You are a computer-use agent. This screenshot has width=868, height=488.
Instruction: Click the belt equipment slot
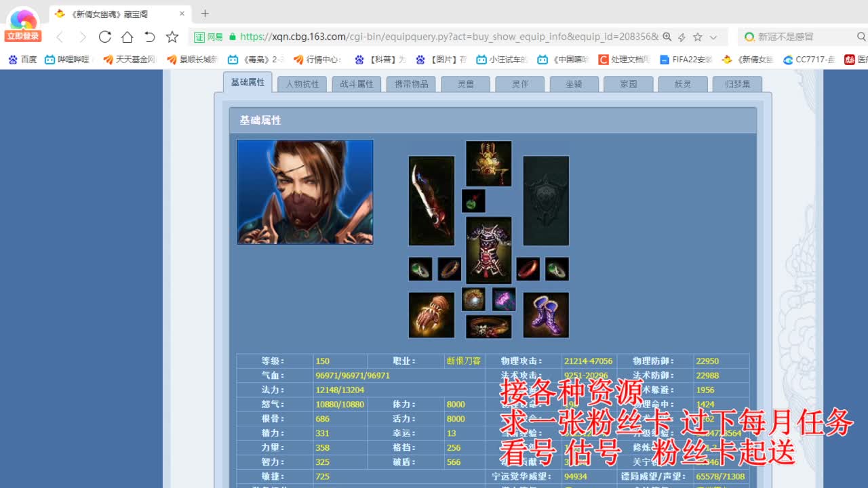488,327
